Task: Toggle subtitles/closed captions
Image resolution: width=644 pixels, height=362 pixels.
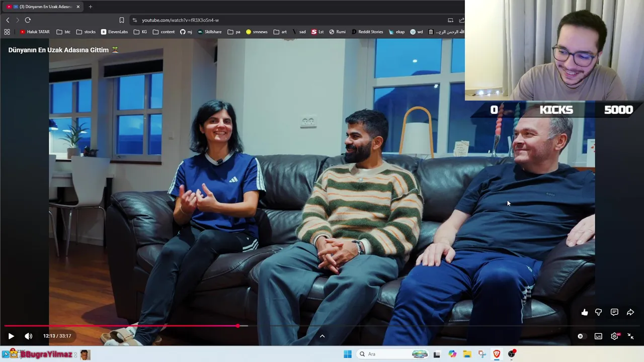Action: pos(598,336)
